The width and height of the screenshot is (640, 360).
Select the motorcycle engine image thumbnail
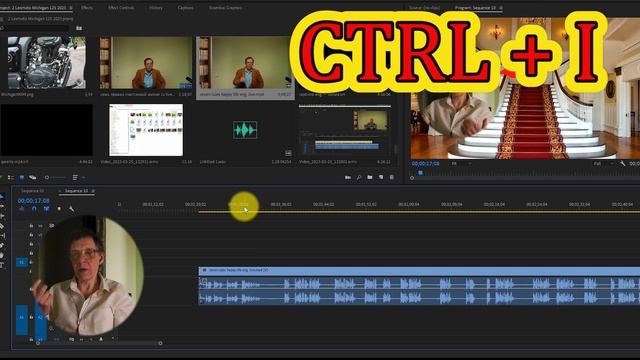tap(47, 62)
